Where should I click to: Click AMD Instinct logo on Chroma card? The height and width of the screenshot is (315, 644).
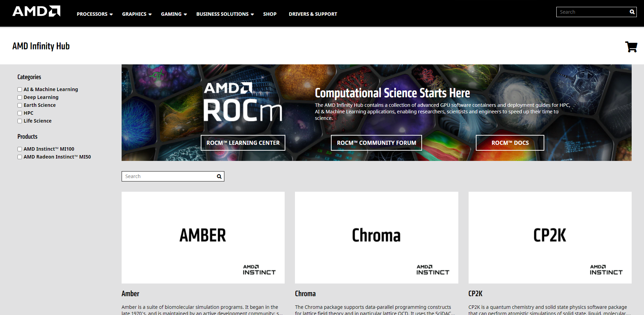click(433, 270)
